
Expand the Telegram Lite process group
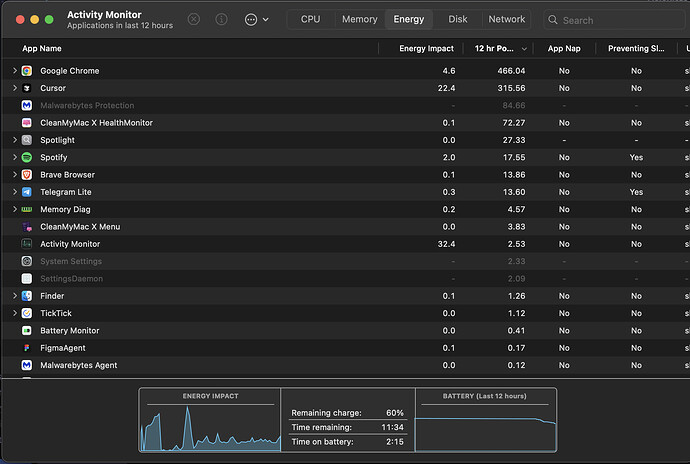tap(15, 192)
